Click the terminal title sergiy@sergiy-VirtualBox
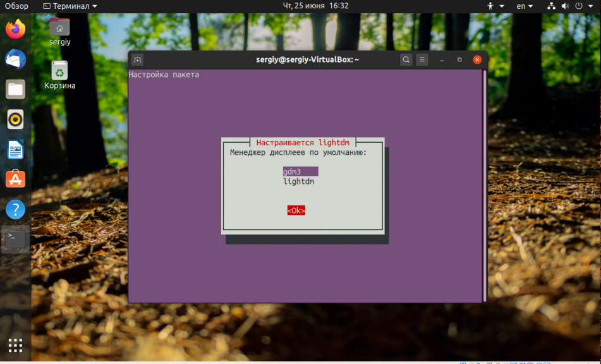Image resolution: width=601 pixels, height=364 pixels. [307, 60]
